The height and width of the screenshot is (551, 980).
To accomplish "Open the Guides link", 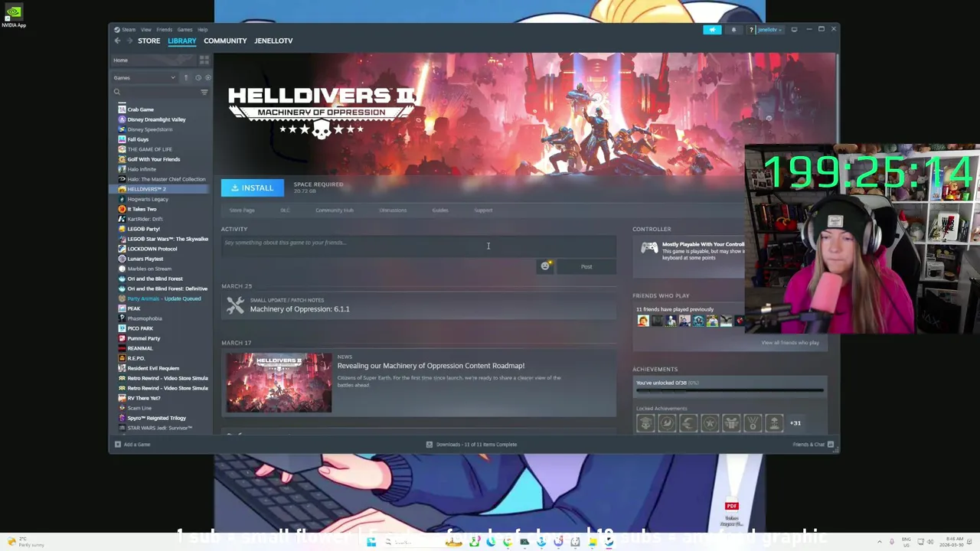I will (x=440, y=210).
